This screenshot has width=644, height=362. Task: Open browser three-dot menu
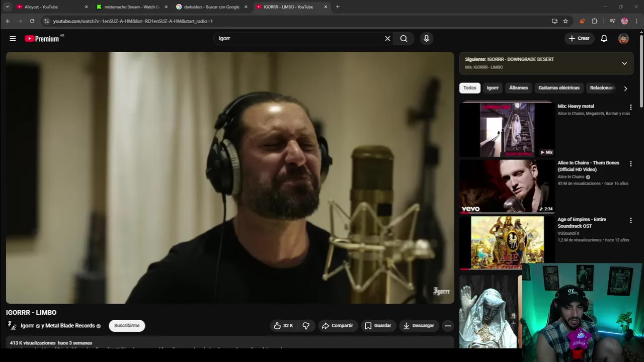(x=636, y=21)
